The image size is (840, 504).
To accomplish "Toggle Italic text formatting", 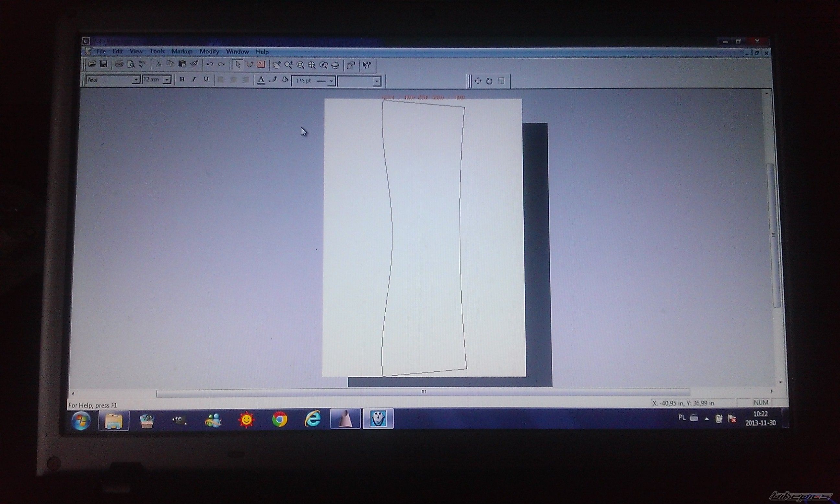I will pos(194,79).
